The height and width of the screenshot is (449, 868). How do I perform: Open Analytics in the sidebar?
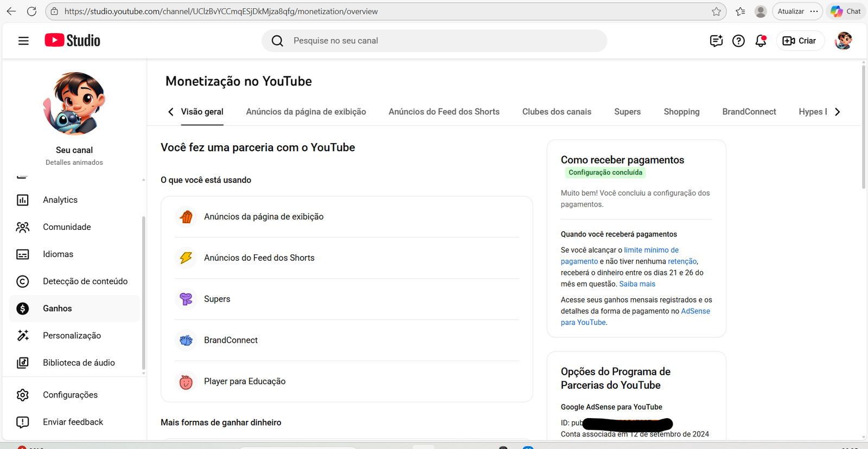pyautogui.click(x=74, y=200)
